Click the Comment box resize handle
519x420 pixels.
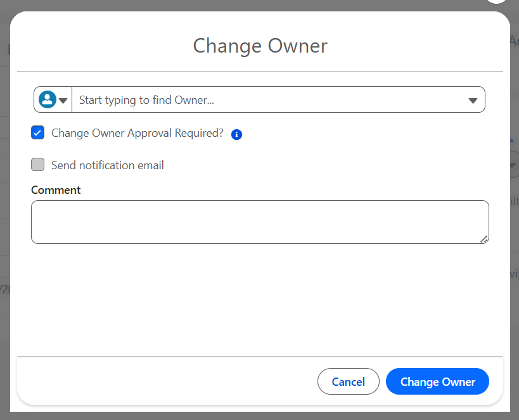pyautogui.click(x=484, y=239)
